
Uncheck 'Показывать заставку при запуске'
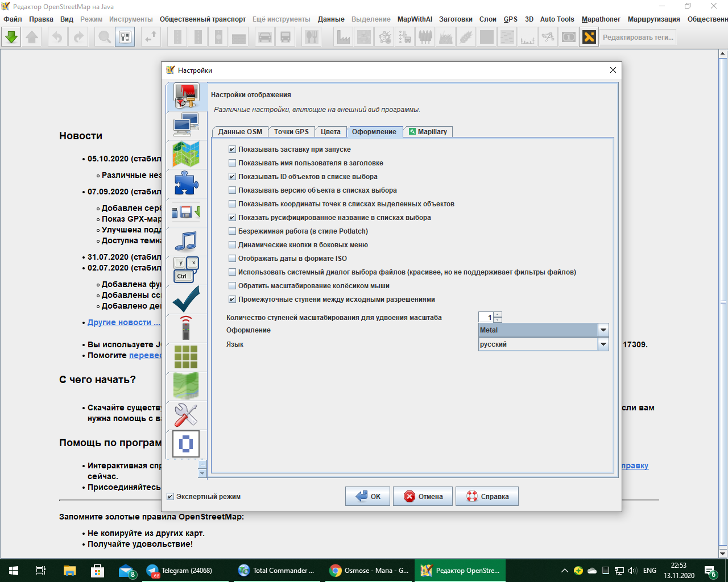click(x=232, y=149)
